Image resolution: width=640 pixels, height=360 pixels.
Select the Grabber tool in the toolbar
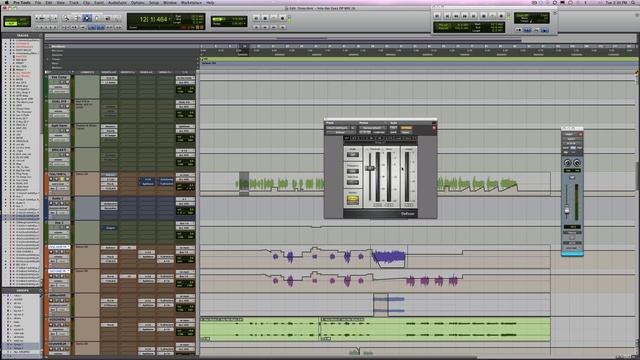pyautogui.click(x=97, y=18)
